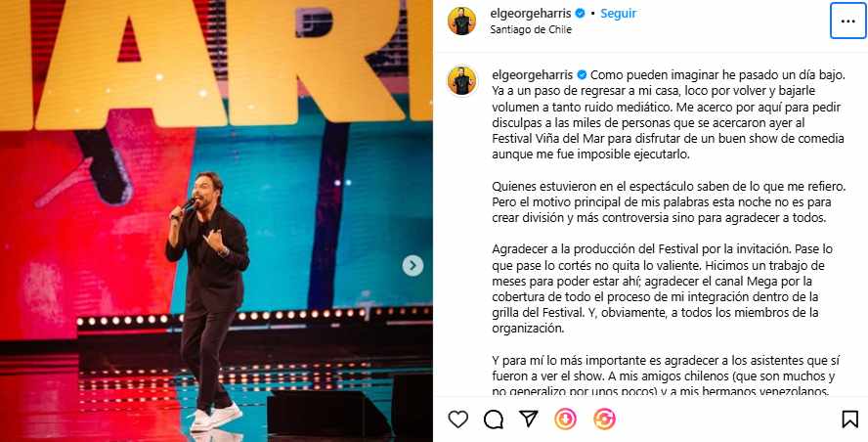
Task: Click the verified badge beside the caption username
Action: pyautogui.click(x=582, y=74)
